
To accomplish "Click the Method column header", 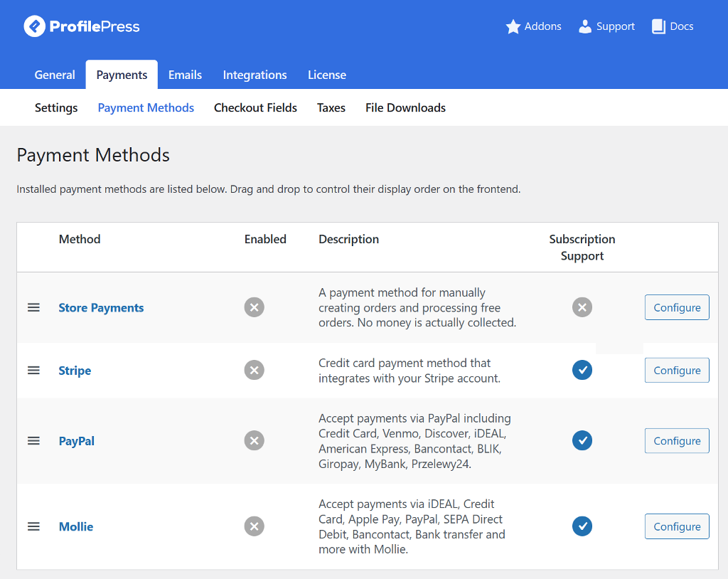I will [x=80, y=239].
